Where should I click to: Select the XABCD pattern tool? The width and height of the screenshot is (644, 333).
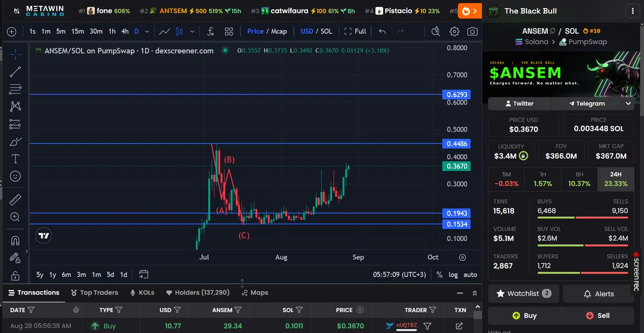click(16, 107)
